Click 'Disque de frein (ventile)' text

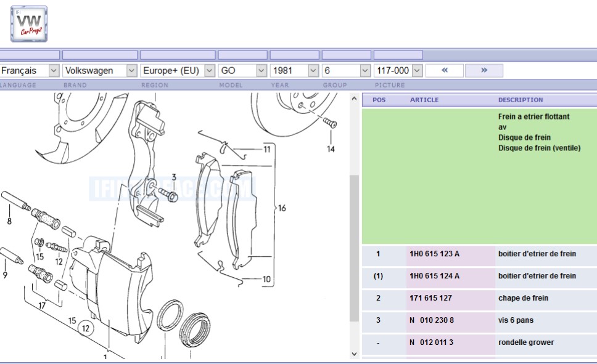pyautogui.click(x=539, y=148)
